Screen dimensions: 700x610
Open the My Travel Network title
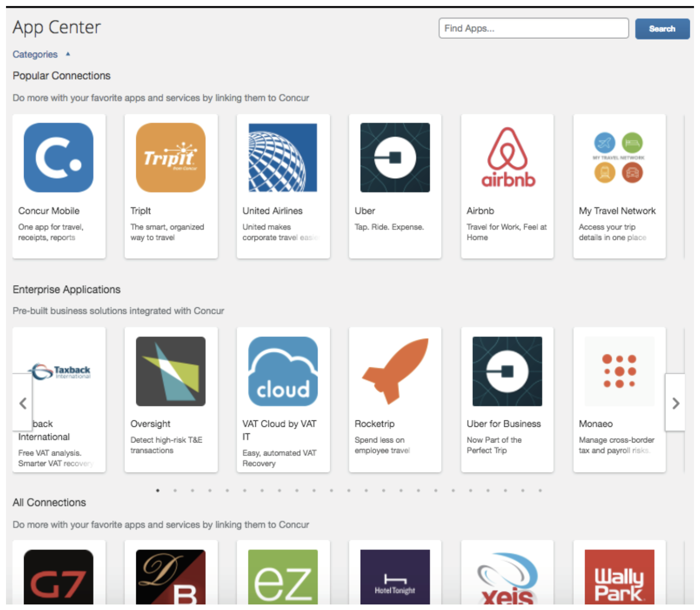pyautogui.click(x=617, y=211)
